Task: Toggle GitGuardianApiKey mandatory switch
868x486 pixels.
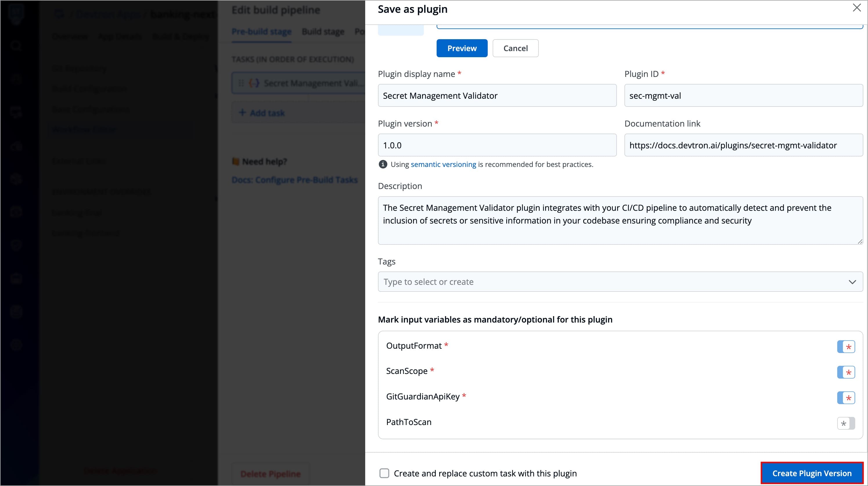Action: 846,398
